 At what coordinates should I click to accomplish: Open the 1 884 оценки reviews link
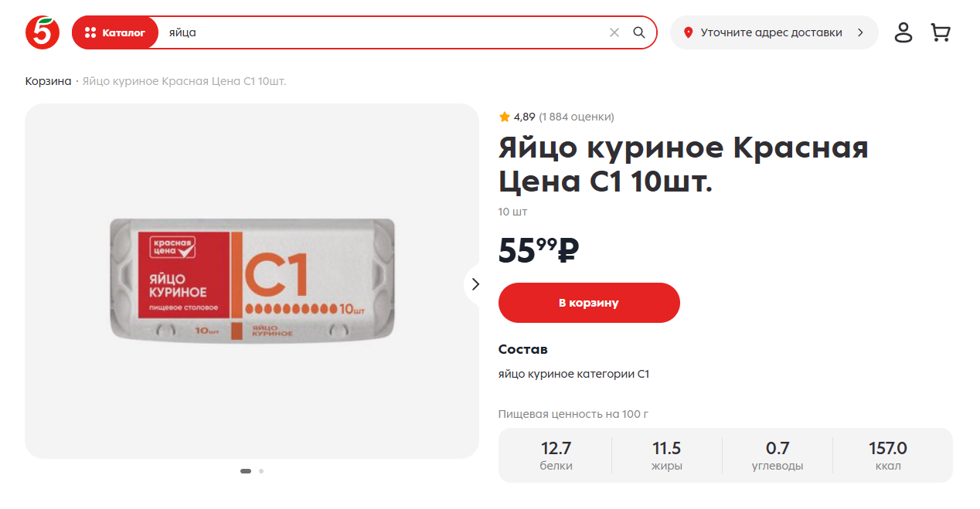pyautogui.click(x=577, y=117)
